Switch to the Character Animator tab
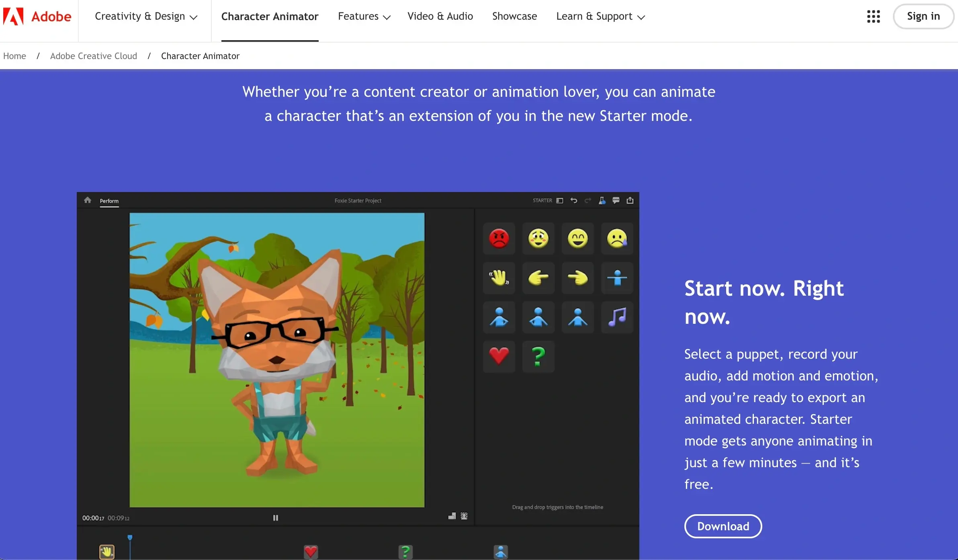Image resolution: width=958 pixels, height=560 pixels. point(270,16)
